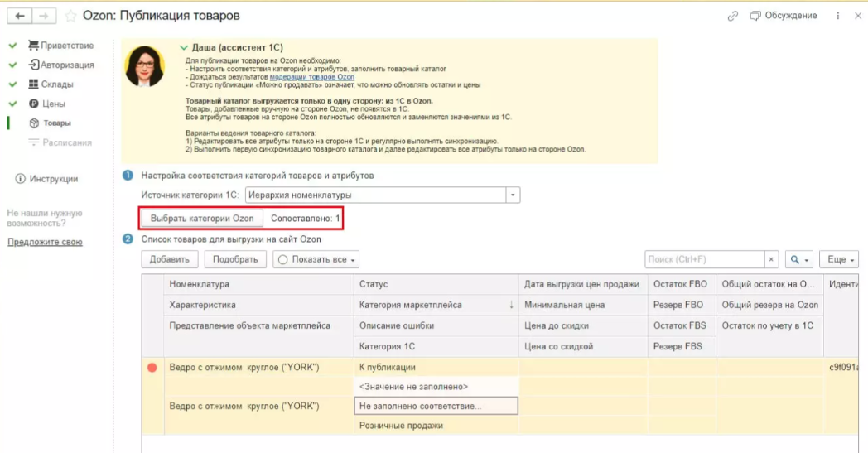Click the Резерв FBO column header
Viewport: 868px width, 453px height.
point(682,305)
